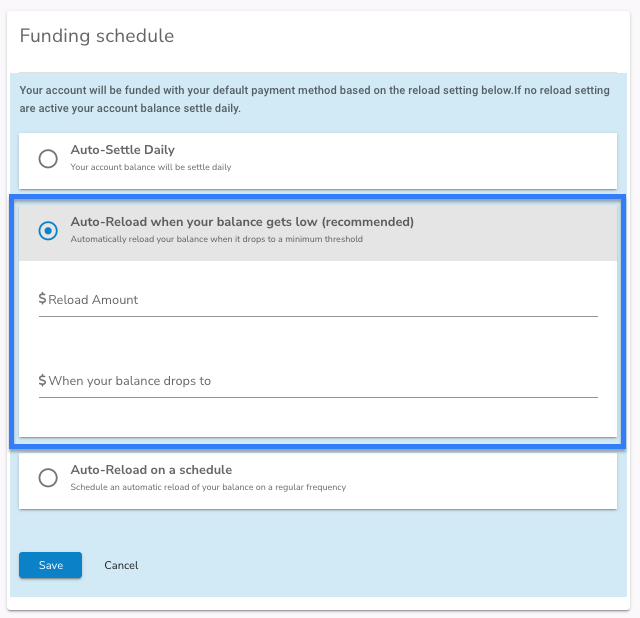Screen dimensions: 640x618
Task: Click the Funding schedule heading
Action: pos(97,36)
